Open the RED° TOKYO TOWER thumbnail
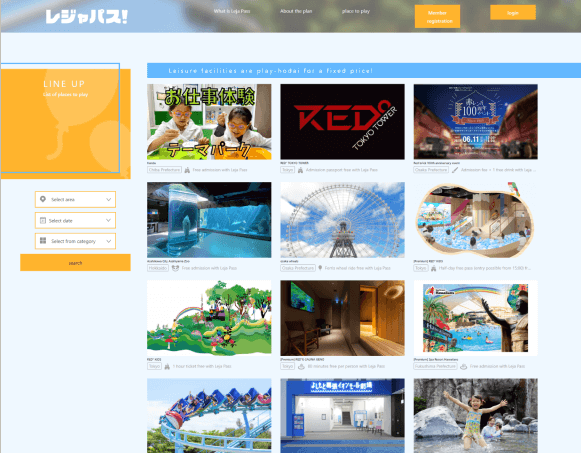Screen dimensions: 581x453 coord(342,122)
